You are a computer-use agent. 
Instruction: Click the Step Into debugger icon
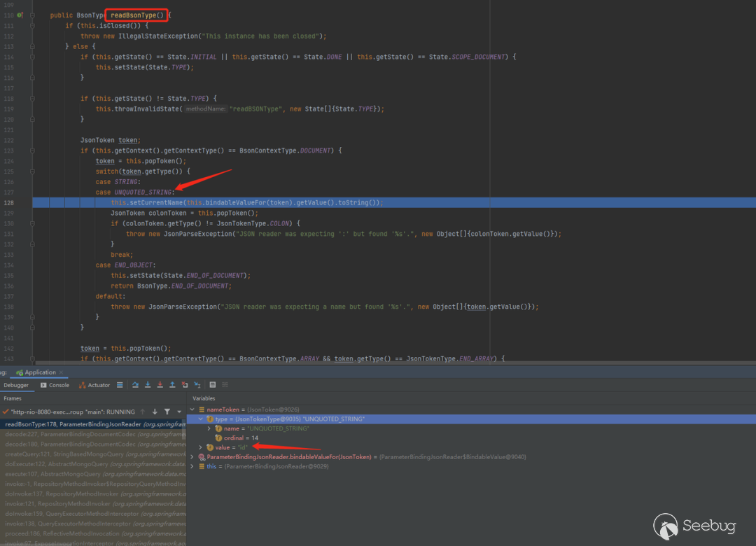148,385
